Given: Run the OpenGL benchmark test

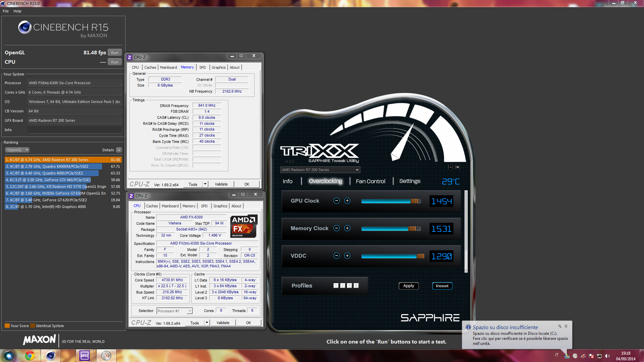Looking at the screenshot, I should click(114, 53).
